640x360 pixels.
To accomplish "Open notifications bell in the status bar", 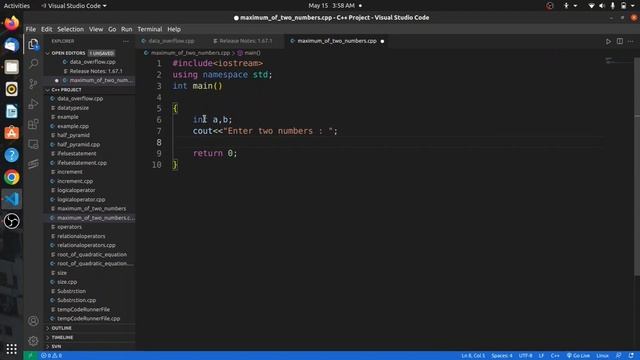I will pos(631,356).
